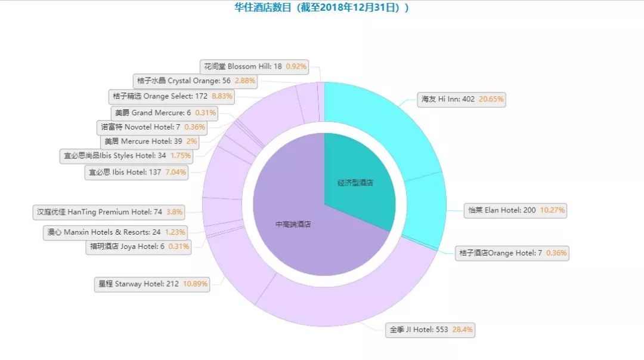Image resolution: width=644 pixels, height=360 pixels.
Task: Click the 宜必思尚品Ibis Styles Hotel label
Action: [x=126, y=155]
